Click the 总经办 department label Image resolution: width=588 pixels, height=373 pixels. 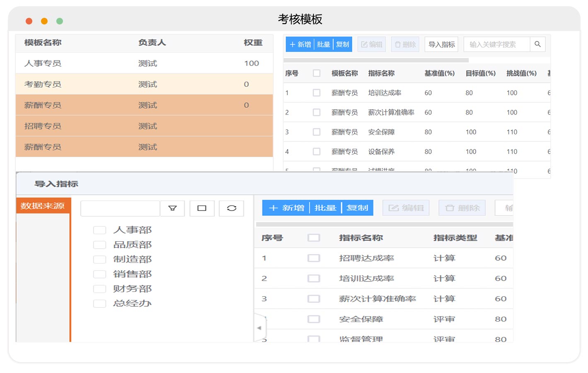(x=133, y=303)
